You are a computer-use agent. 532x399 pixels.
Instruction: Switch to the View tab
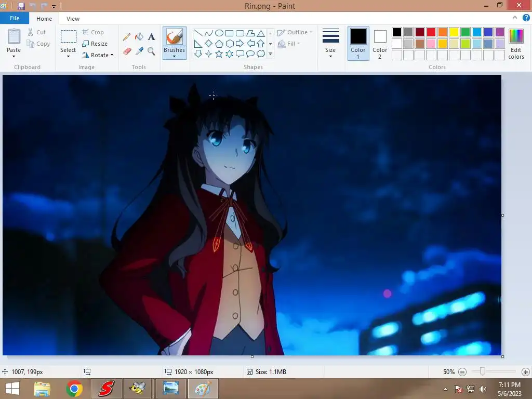click(73, 19)
